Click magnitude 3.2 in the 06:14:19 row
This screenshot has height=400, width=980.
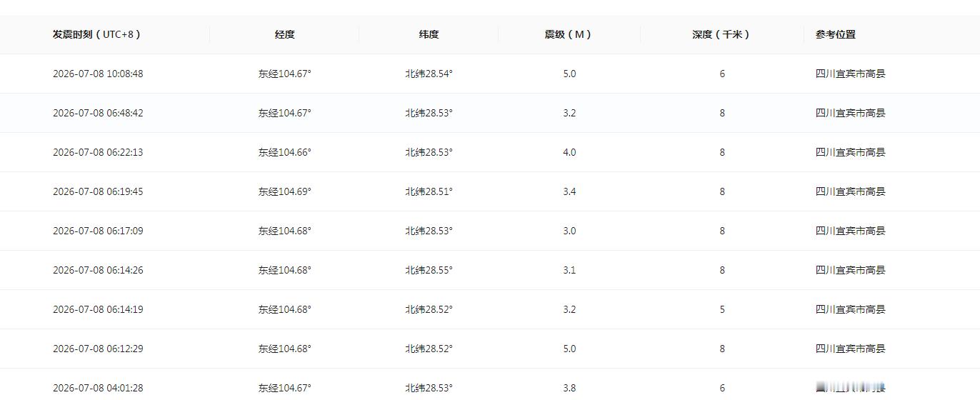pyautogui.click(x=569, y=309)
